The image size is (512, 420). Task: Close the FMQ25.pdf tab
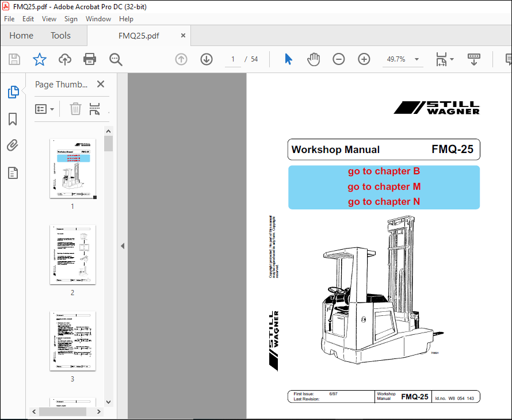183,35
